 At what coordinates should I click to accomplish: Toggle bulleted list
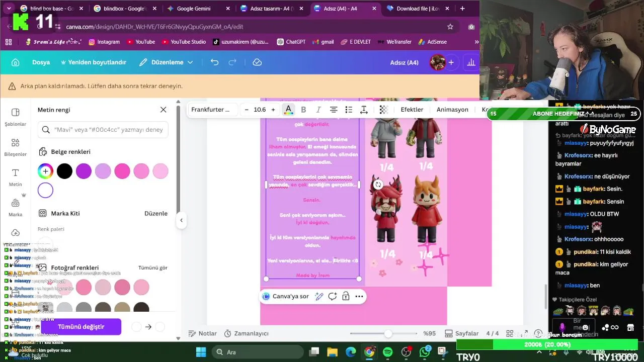349,110
